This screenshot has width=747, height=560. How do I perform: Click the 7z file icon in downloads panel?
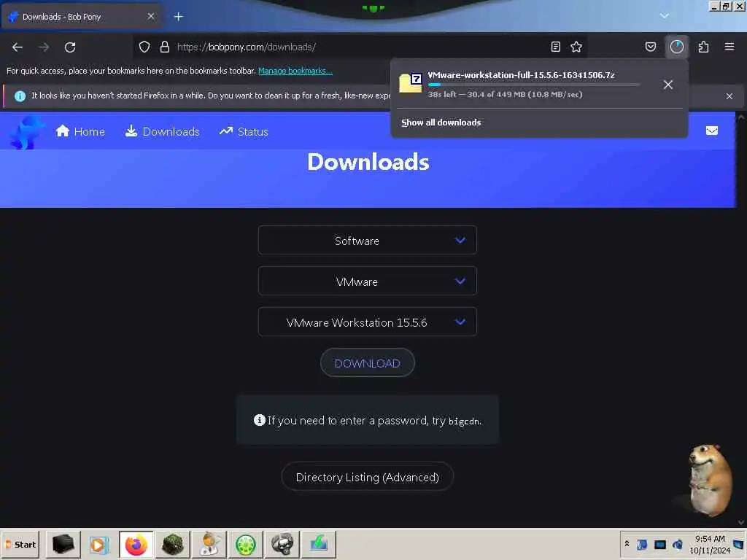pos(410,83)
